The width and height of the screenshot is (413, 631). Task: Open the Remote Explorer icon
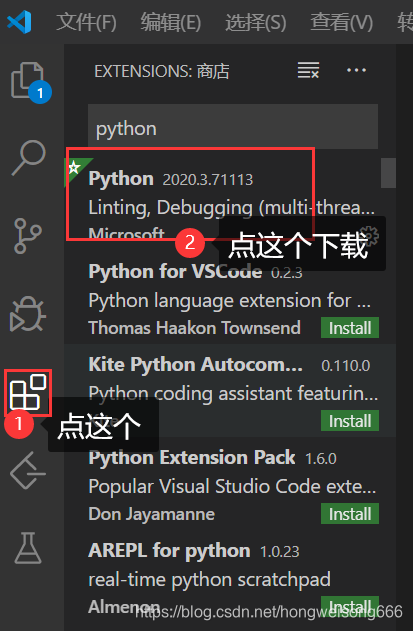pos(28,470)
